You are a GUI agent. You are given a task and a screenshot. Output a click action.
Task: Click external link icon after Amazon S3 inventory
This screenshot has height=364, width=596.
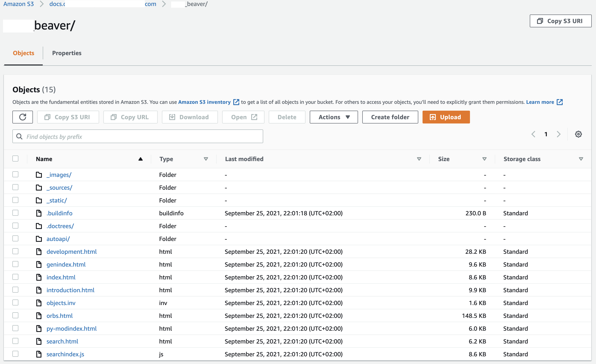click(236, 102)
